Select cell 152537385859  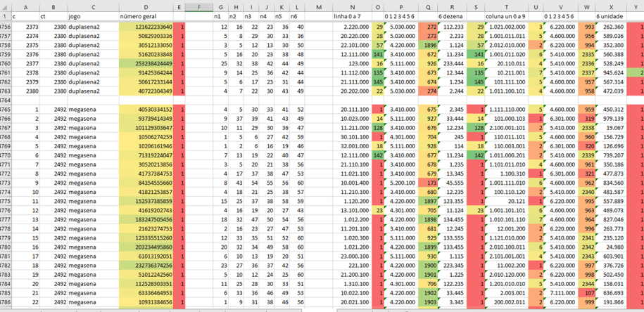146,201
